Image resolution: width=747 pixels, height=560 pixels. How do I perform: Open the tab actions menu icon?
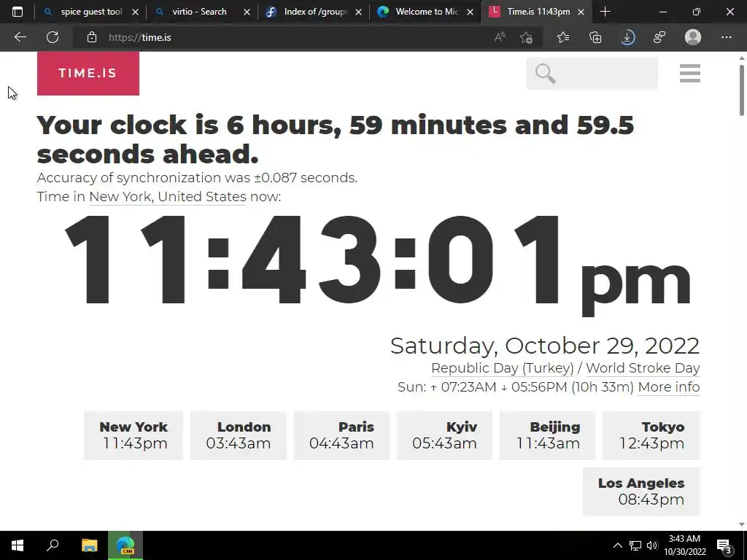pyautogui.click(x=18, y=12)
